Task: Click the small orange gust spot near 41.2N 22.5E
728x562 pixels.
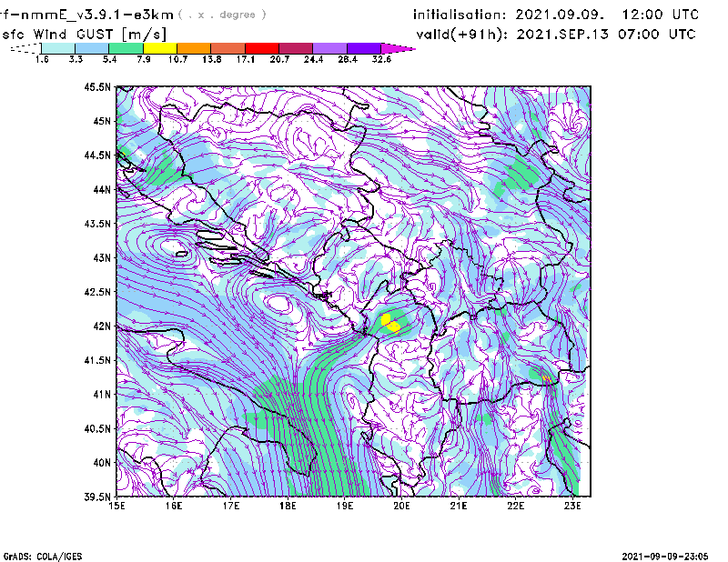Action: (x=548, y=379)
